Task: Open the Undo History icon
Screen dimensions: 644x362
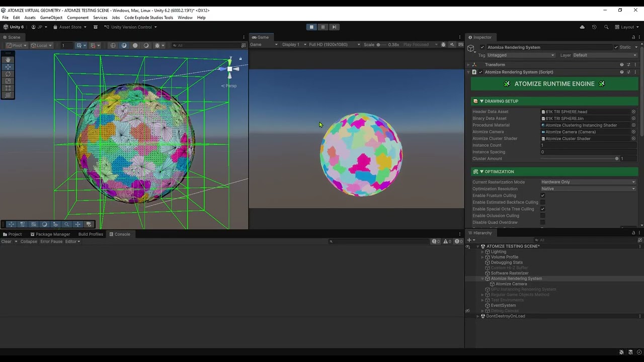Action: [x=594, y=27]
